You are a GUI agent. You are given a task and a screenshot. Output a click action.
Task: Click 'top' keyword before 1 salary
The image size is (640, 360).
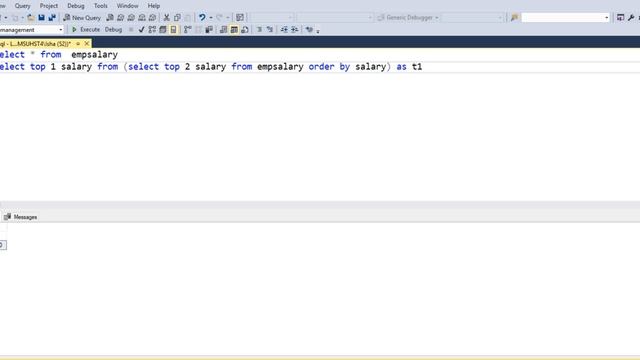(x=38, y=67)
